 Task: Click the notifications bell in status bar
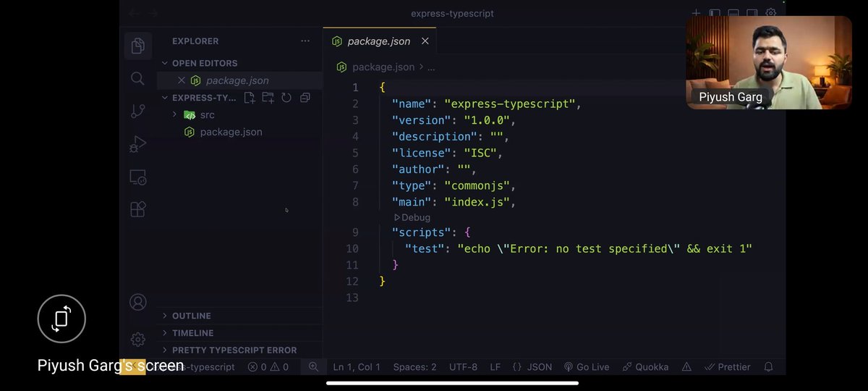769,367
